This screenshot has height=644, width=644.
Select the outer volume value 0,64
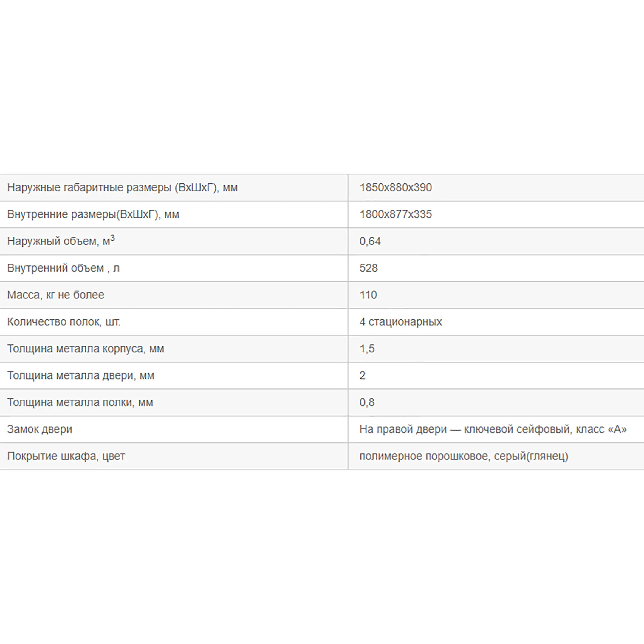coord(370,241)
